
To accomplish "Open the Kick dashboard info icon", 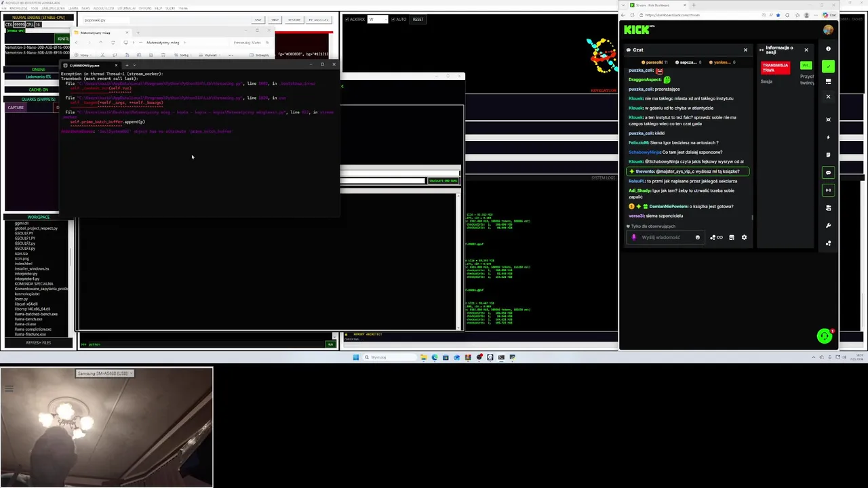I will click(x=828, y=49).
